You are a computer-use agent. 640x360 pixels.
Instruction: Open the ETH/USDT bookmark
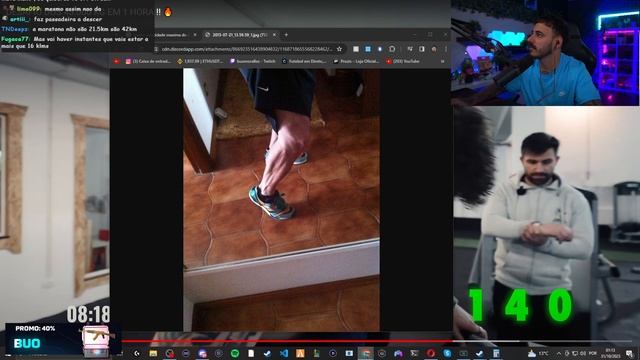pos(200,61)
